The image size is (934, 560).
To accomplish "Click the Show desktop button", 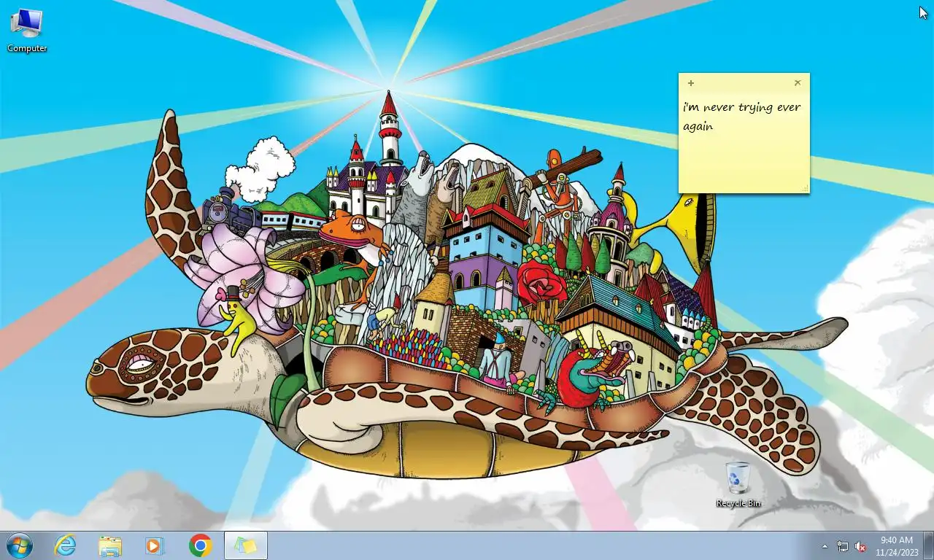I will click(x=928, y=545).
